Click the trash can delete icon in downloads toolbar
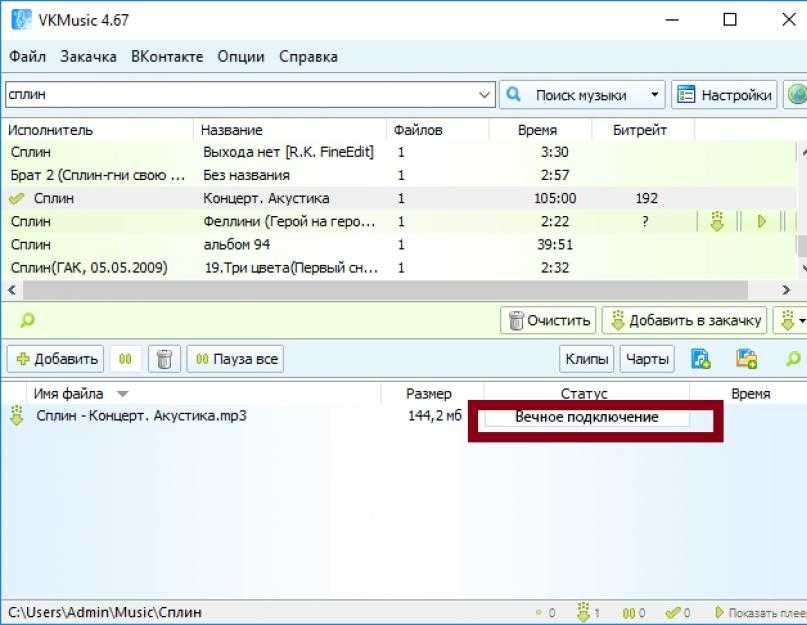807x625 pixels. [x=164, y=359]
